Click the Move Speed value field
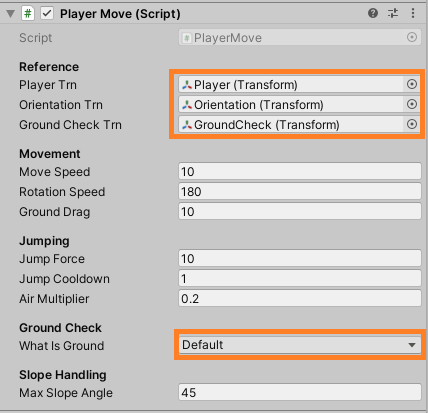Screen dimensions: 428x413 coord(300,172)
